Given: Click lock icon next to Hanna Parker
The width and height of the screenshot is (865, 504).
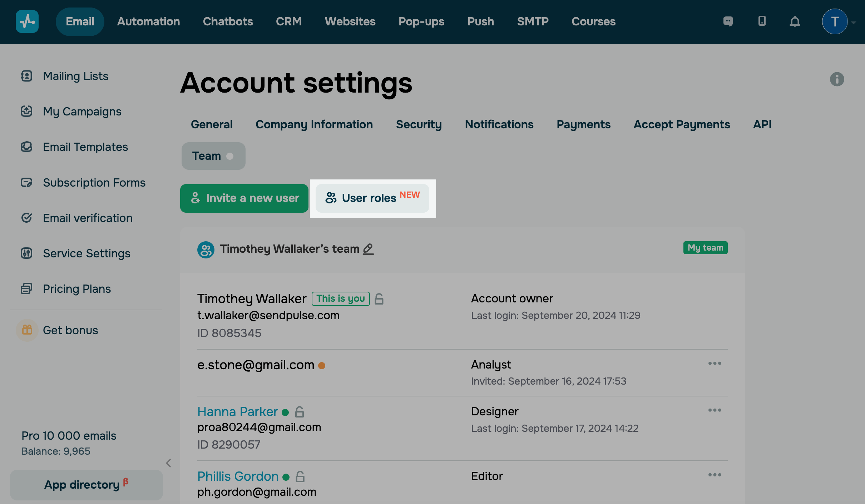Looking at the screenshot, I should click(300, 412).
